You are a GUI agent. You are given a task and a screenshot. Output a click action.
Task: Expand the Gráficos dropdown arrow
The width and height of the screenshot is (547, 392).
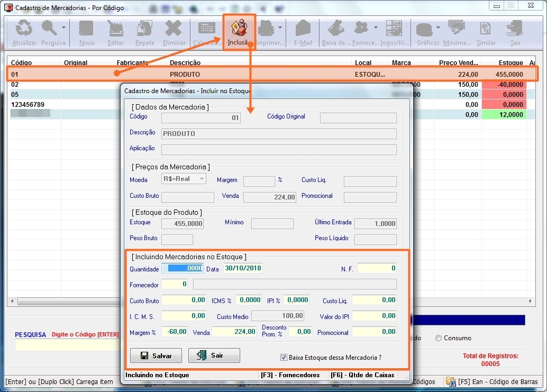[439, 28]
